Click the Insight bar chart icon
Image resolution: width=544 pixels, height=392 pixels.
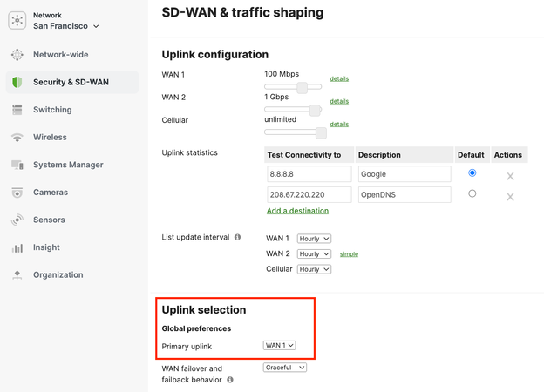pyautogui.click(x=17, y=247)
